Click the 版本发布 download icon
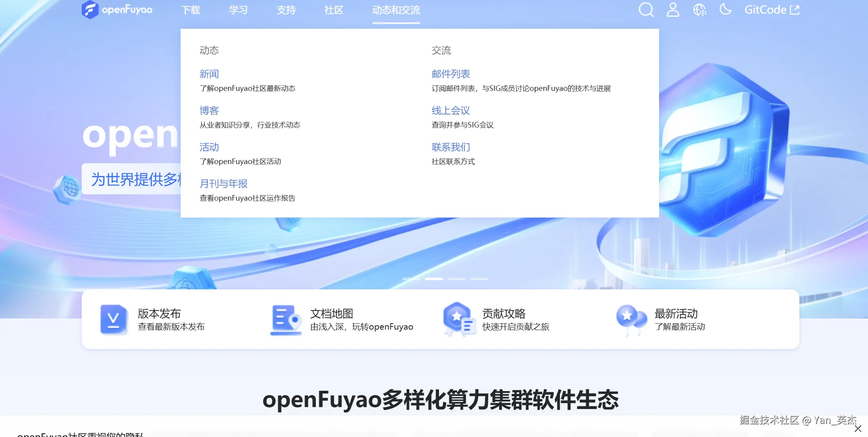This screenshot has height=437, width=868. click(114, 319)
